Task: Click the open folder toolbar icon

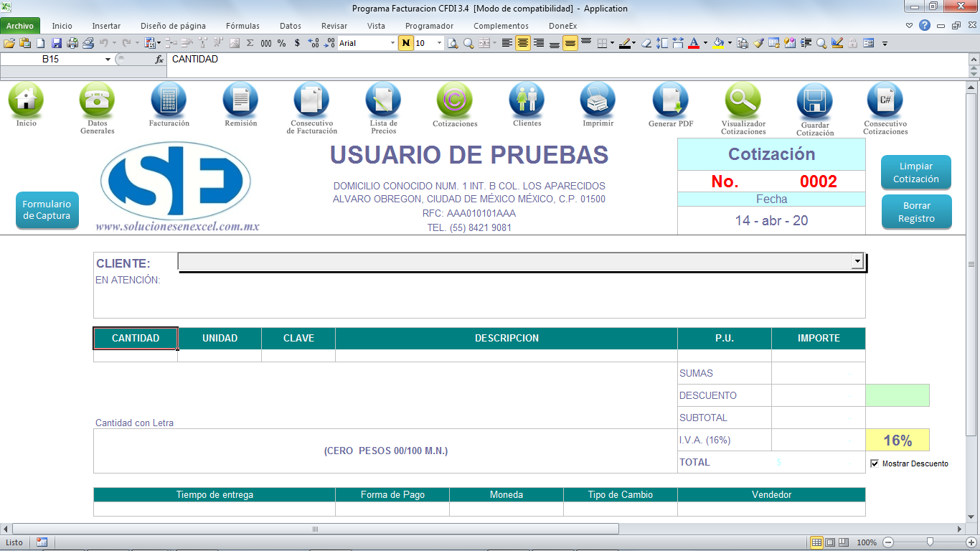Action: click(x=9, y=43)
